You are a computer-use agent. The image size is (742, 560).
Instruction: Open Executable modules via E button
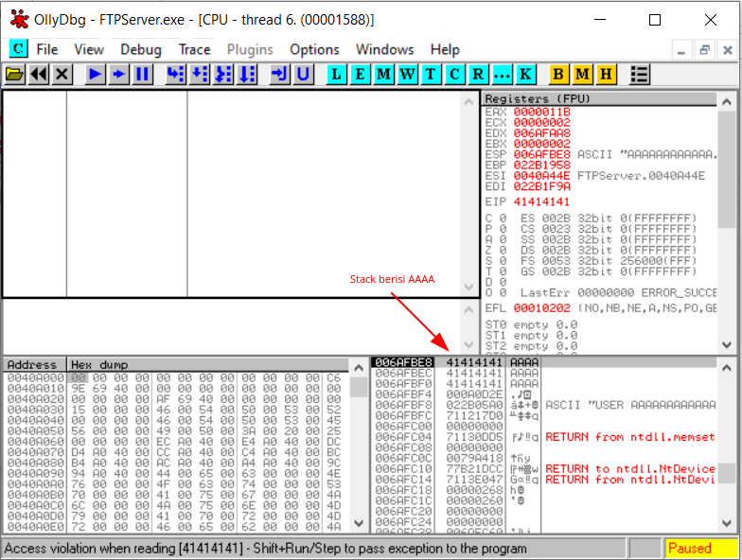pos(360,74)
